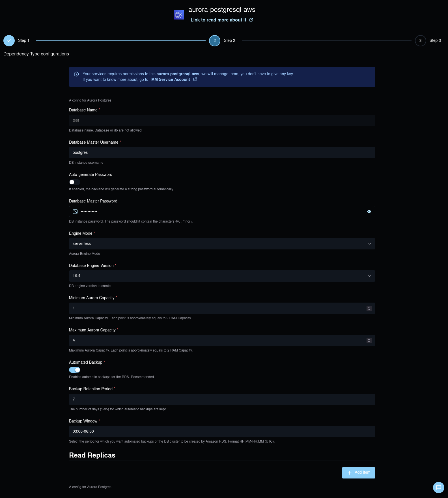Click the Backup Window time field
The width and height of the screenshot is (448, 498).
coord(222,432)
